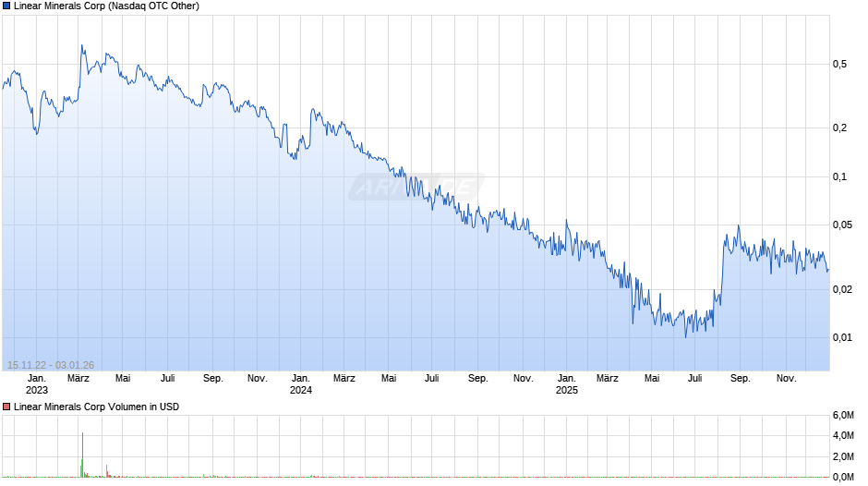This screenshot has width=868, height=486.
Task: Click the '0,05' price axis label
Action: click(x=842, y=225)
